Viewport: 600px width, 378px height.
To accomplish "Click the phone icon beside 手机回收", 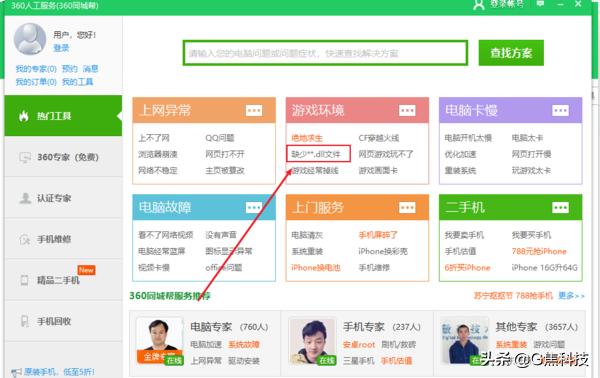I will click(24, 321).
